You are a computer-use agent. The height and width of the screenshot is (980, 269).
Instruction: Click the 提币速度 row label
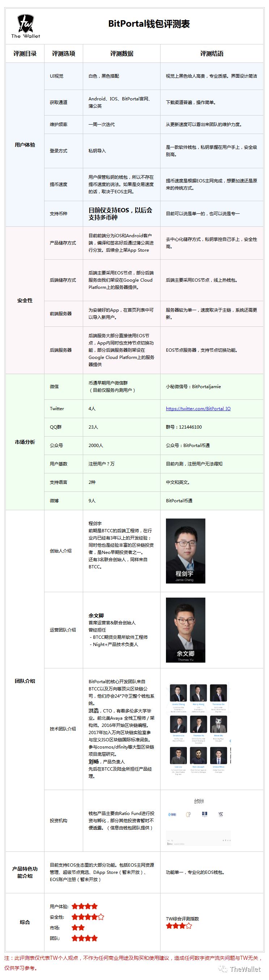pos(59,185)
